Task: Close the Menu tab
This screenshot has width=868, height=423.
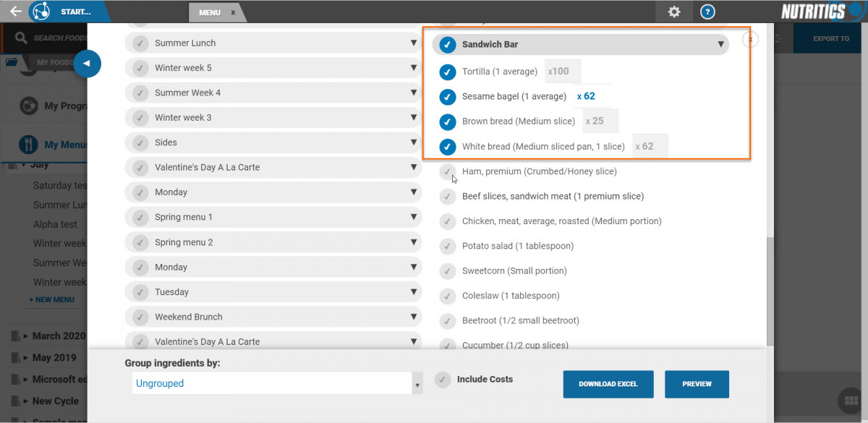Action: tap(233, 12)
